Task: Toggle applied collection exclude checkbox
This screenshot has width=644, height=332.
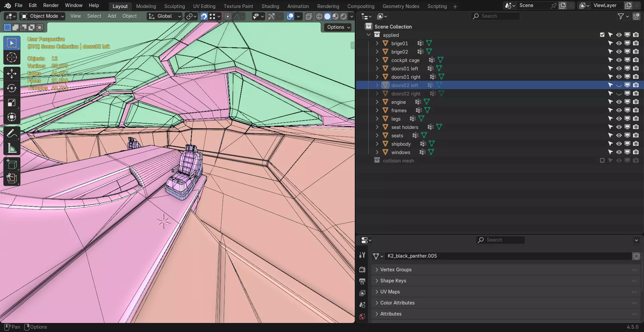Action: [x=602, y=35]
